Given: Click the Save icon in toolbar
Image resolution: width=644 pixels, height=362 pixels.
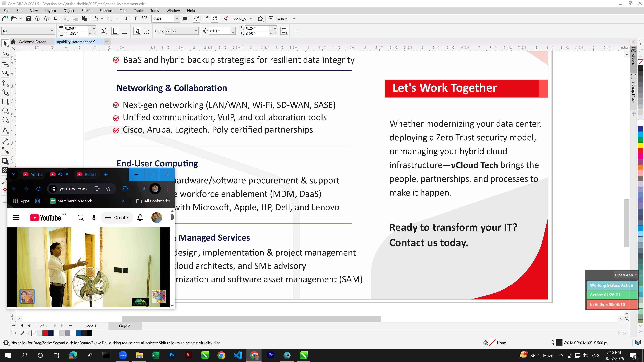Looking at the screenshot, I should click(x=29, y=19).
